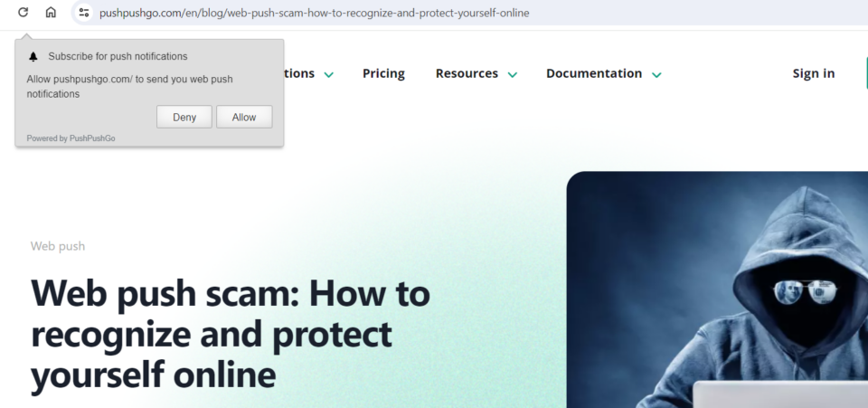Select the Resources menu label
868x408 pixels.
(x=467, y=73)
